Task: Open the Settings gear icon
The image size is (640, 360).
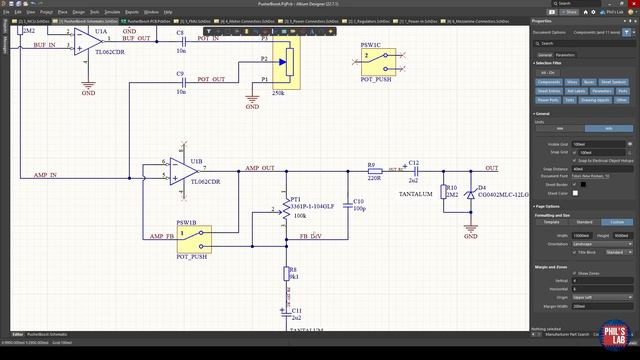Action: point(593,12)
